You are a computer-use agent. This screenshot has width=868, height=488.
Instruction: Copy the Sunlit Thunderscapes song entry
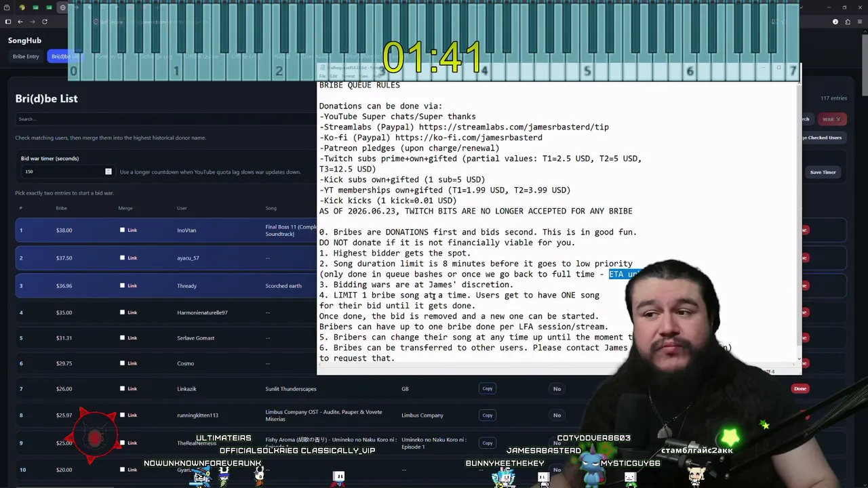(x=488, y=388)
